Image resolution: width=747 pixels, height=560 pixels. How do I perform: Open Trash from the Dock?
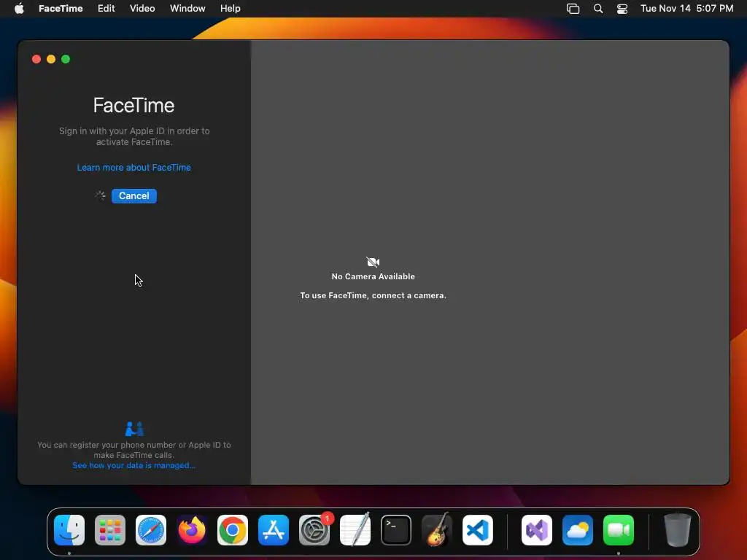tap(677, 530)
